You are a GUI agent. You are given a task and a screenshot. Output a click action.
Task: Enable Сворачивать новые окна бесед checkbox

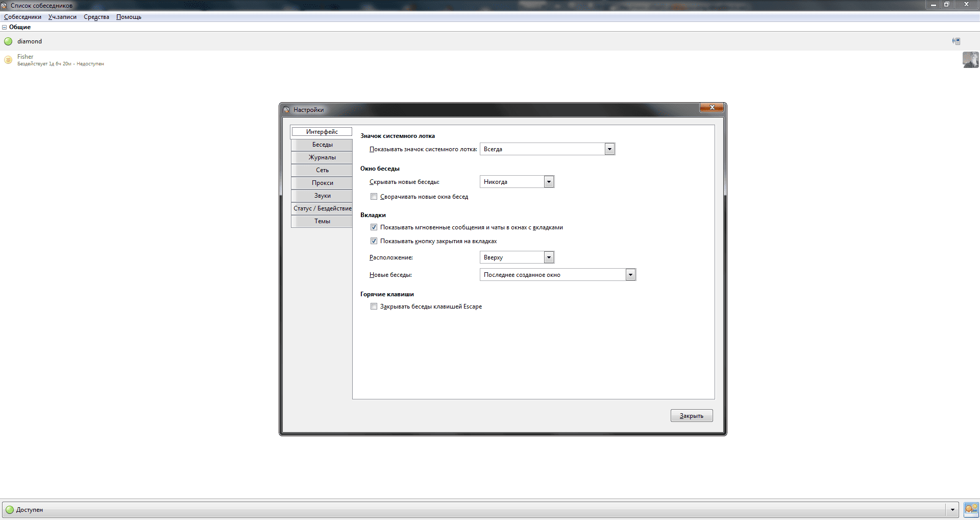(x=374, y=197)
